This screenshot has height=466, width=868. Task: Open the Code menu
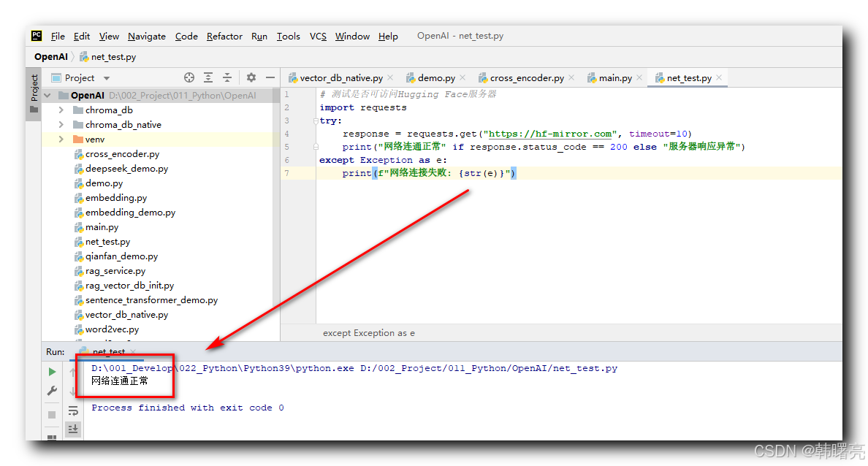click(186, 36)
